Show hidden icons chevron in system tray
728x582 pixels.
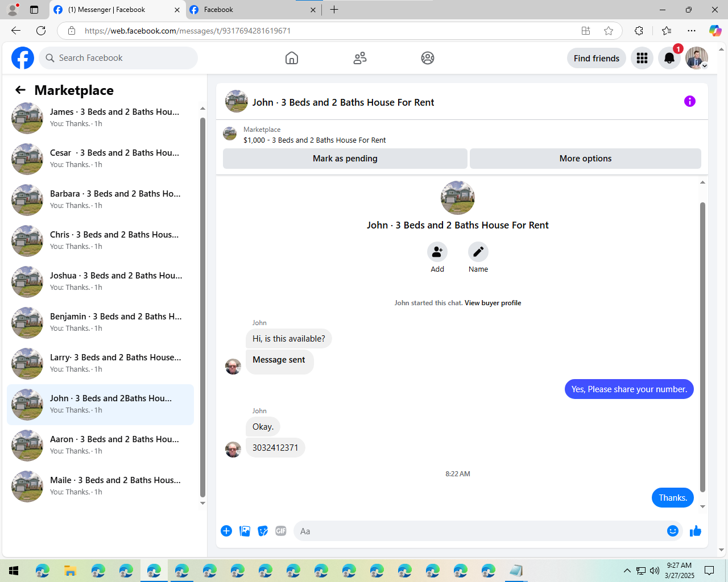click(627, 571)
